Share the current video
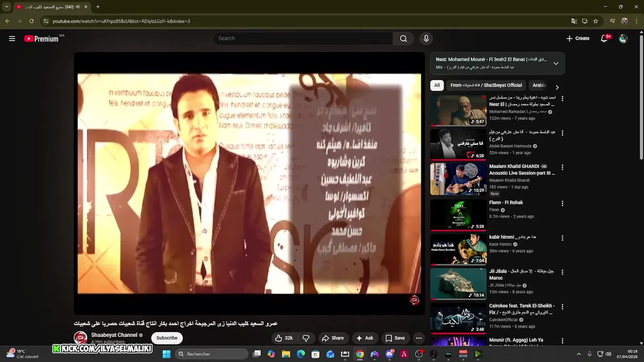The width and height of the screenshot is (644, 362). (333, 338)
